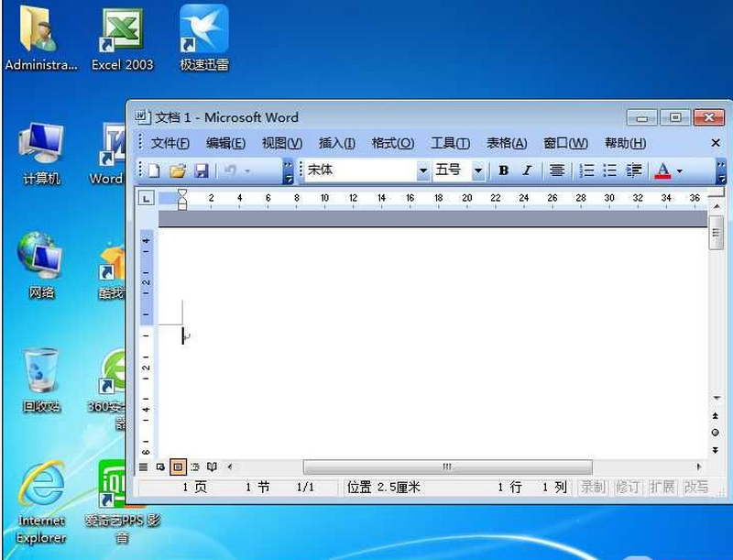The height and width of the screenshot is (560, 733).
Task: Click the vertical scrollbar down arrow
Action: pos(717,398)
